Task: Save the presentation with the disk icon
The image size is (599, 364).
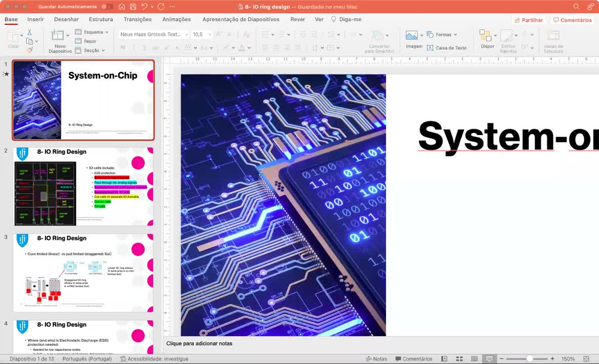Action: [133, 7]
